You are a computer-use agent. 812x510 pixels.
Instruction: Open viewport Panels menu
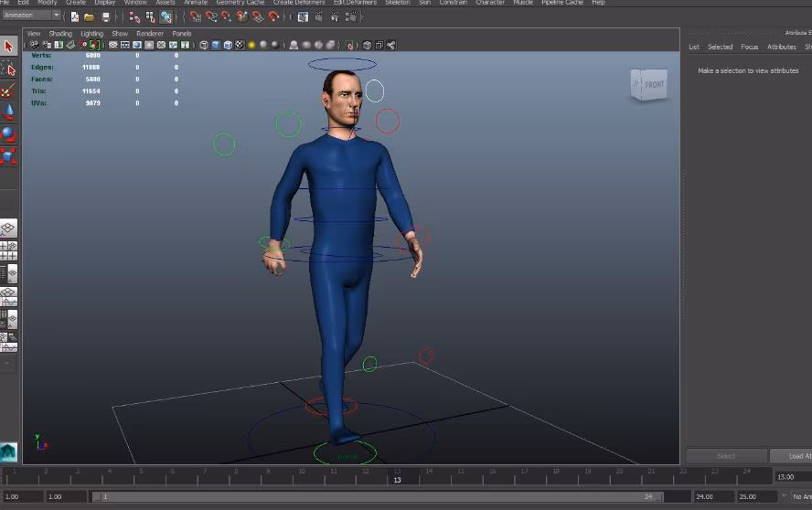pyautogui.click(x=182, y=33)
